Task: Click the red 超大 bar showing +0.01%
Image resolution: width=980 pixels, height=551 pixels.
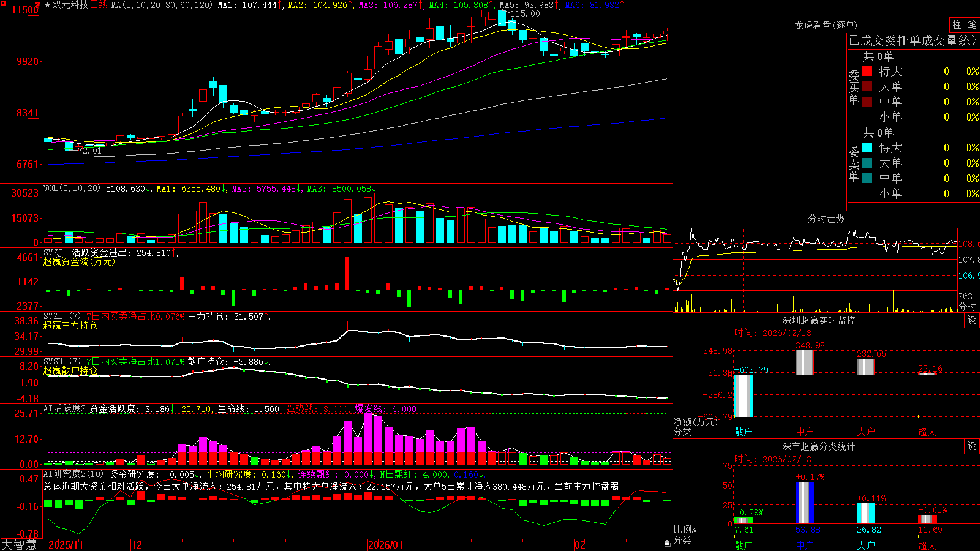Action: pos(927,519)
